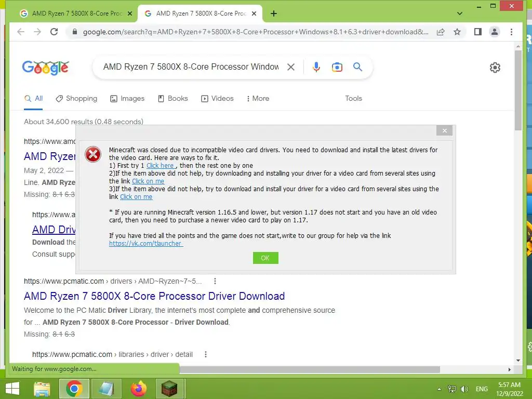Screen dimensions: 532x399
Task: Open the taskbar clock and date
Action: pos(509,389)
